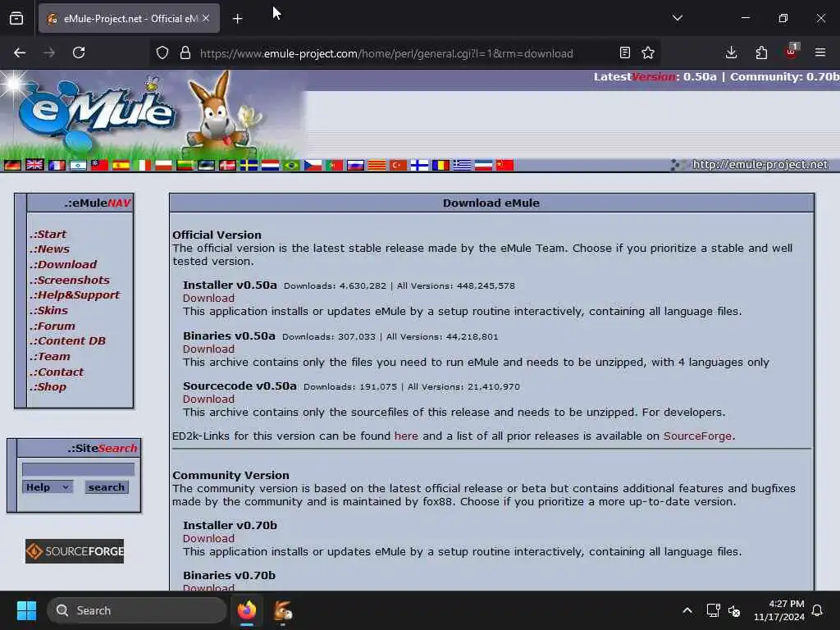Select the Dutch flag language icon

(x=270, y=165)
